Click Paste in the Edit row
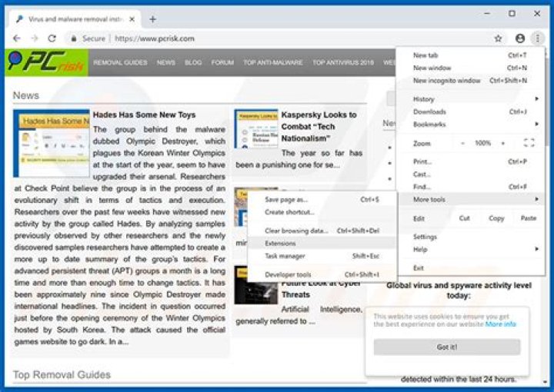Screen dimensions: 554x392 tap(529, 218)
